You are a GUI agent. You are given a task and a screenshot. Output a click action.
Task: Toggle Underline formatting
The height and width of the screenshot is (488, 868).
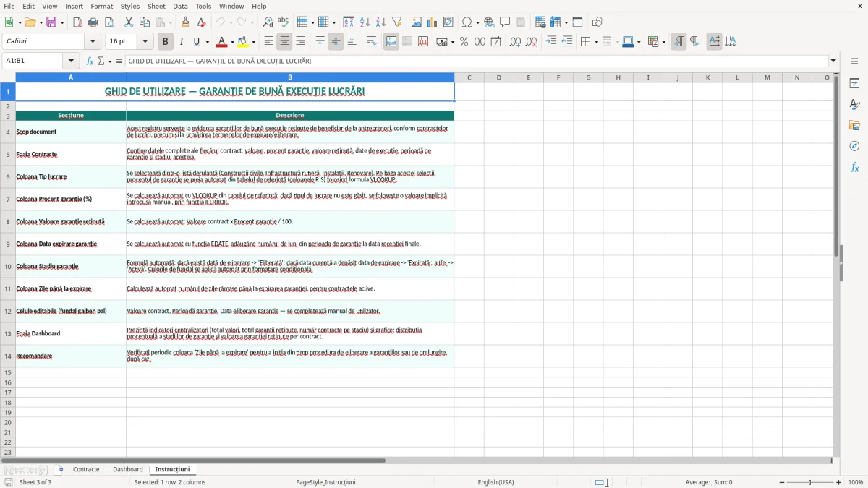pos(196,42)
